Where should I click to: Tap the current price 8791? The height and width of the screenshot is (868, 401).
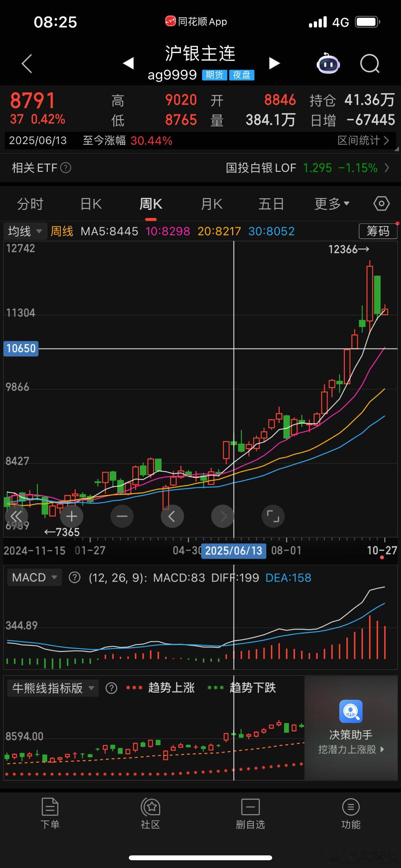click(33, 101)
